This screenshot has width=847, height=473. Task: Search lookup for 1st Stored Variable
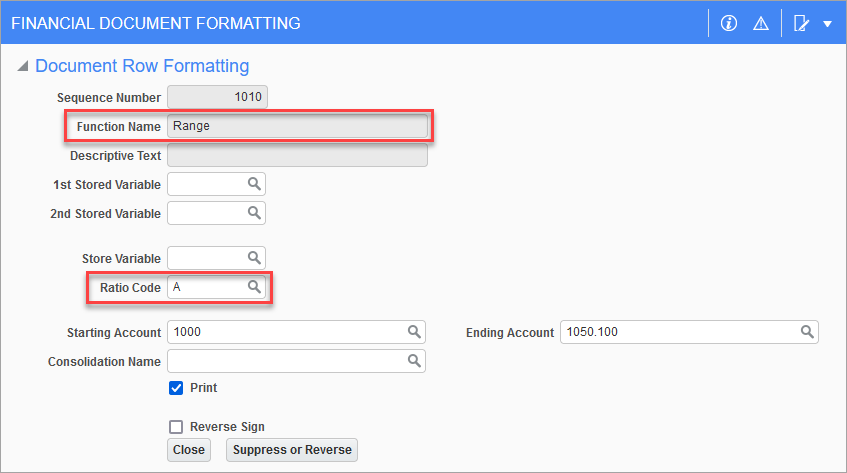pos(254,184)
